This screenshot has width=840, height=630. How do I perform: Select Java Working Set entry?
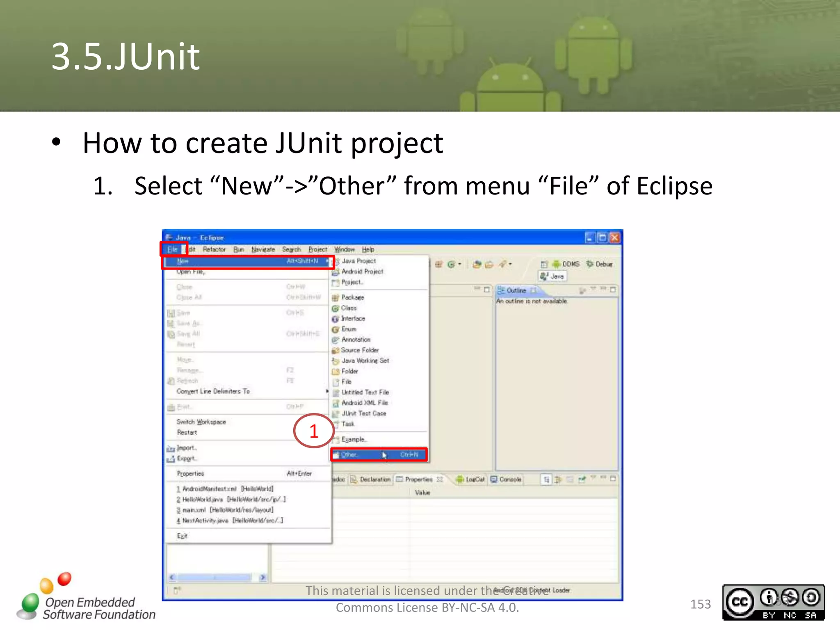point(379,361)
